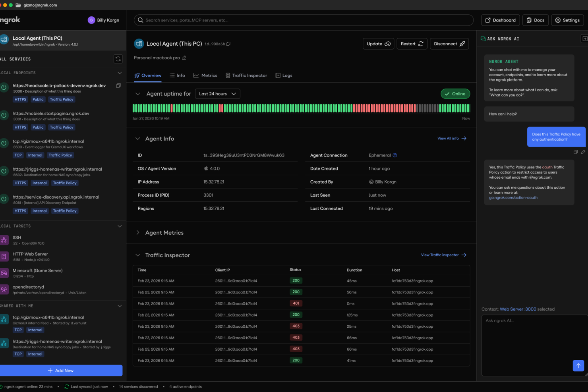
Task: Collapse the Ask ngrok AI panel icon
Action: pos(584,39)
